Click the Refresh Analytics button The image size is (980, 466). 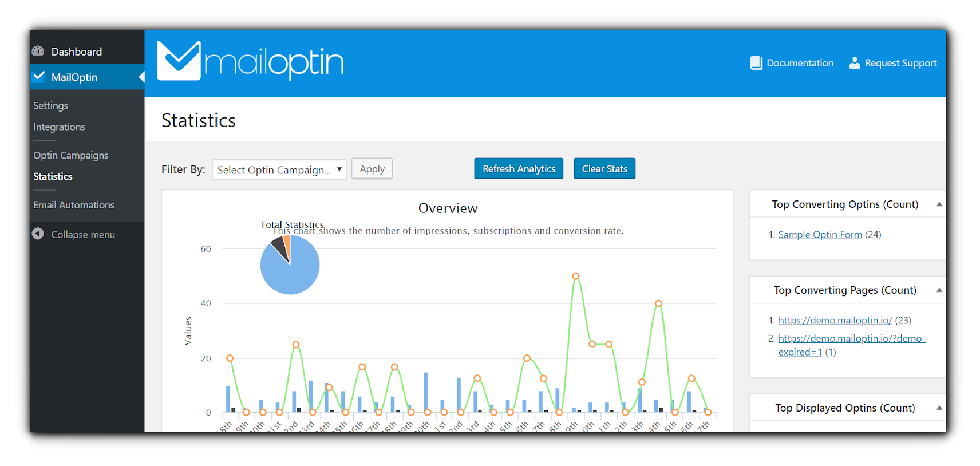coord(519,169)
